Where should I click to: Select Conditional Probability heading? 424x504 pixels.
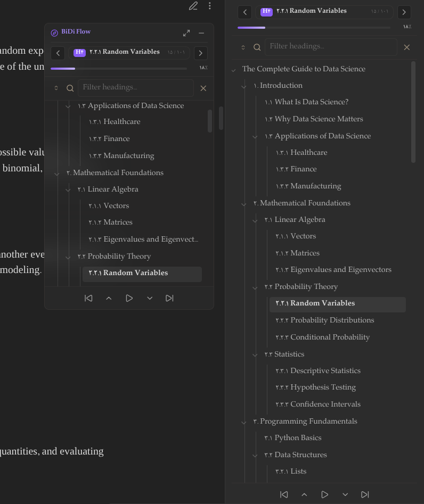[x=323, y=337]
